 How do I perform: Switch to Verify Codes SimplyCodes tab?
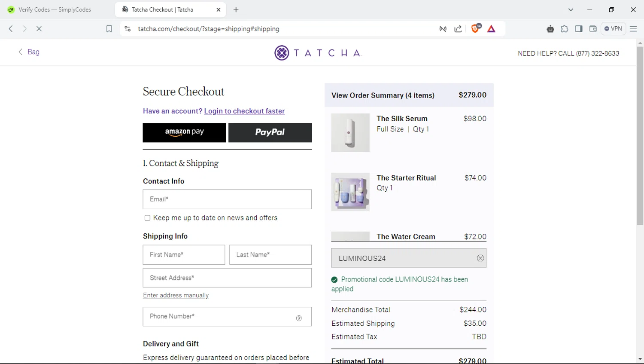55,9
